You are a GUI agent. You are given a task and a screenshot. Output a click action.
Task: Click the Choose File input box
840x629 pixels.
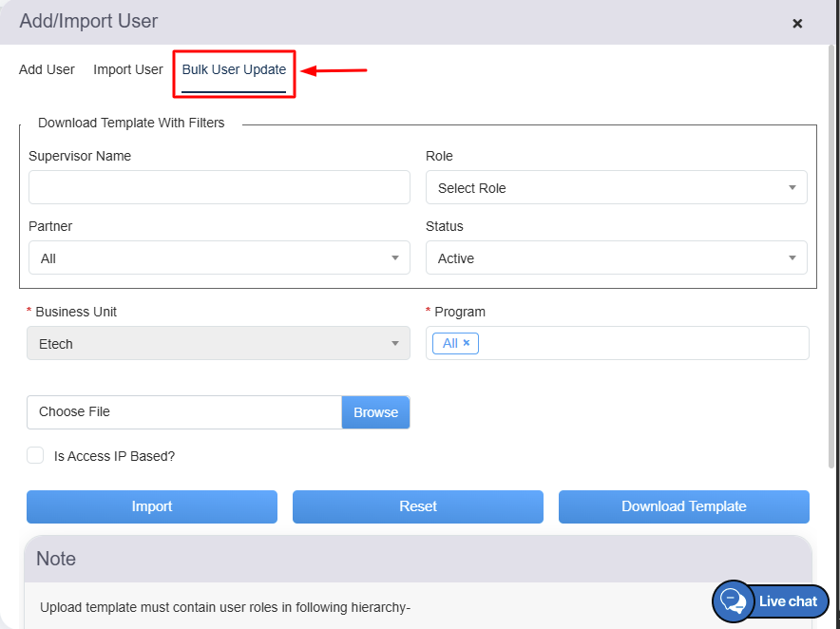click(184, 412)
